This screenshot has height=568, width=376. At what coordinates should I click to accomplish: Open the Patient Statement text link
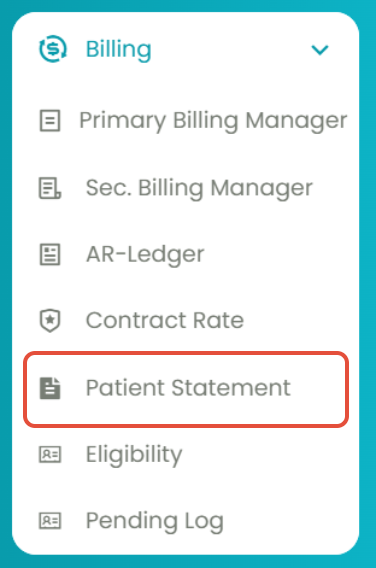point(188,388)
